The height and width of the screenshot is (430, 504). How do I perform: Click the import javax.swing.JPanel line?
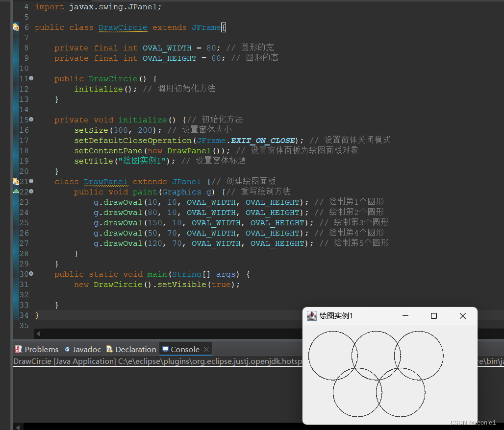98,7
